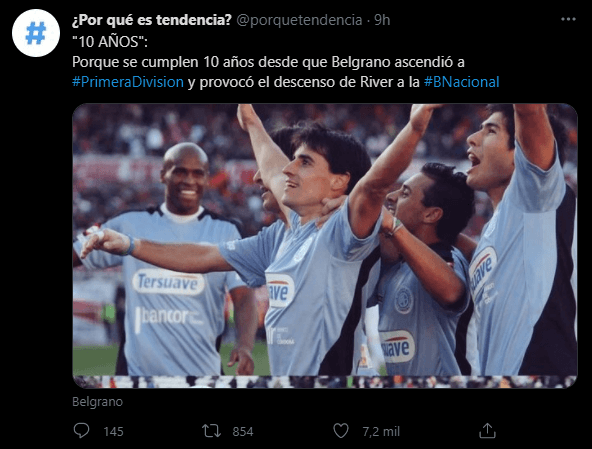Open the @porquetendencia handle
This screenshot has height=449, width=592.
pos(299,20)
